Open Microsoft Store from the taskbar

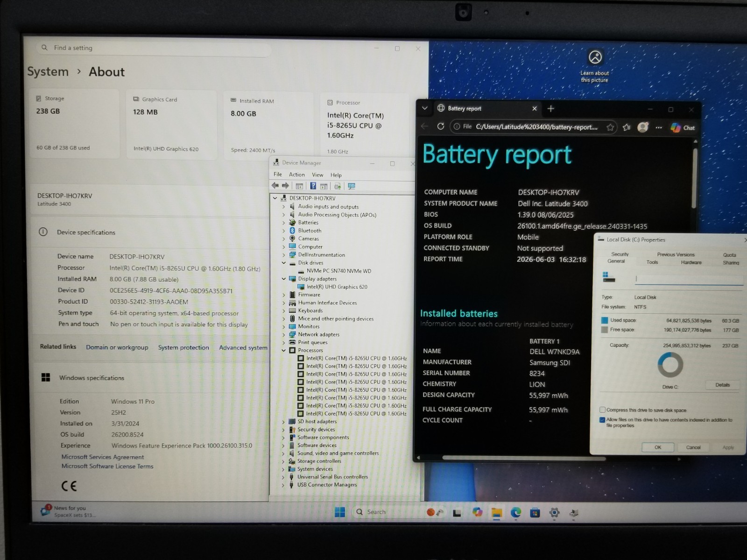pos(535,513)
